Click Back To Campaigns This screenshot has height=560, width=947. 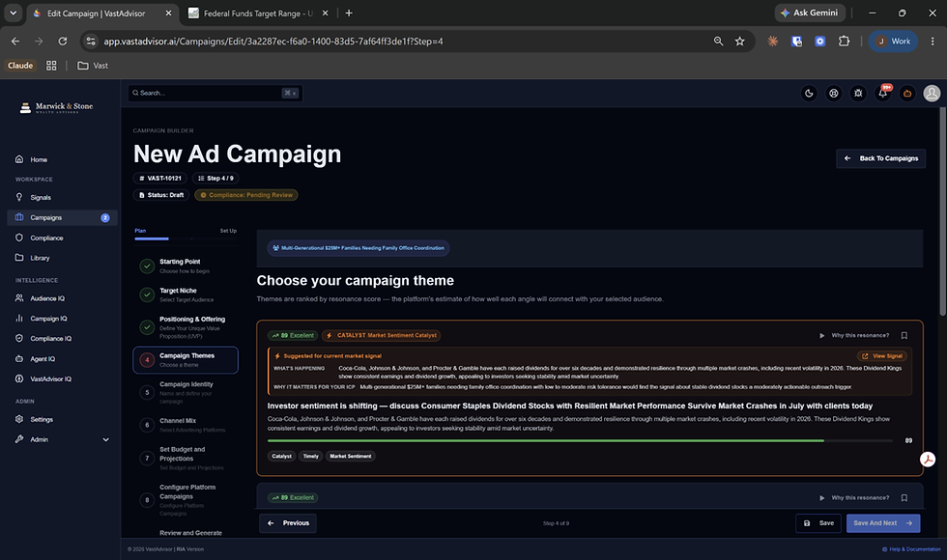(x=880, y=158)
